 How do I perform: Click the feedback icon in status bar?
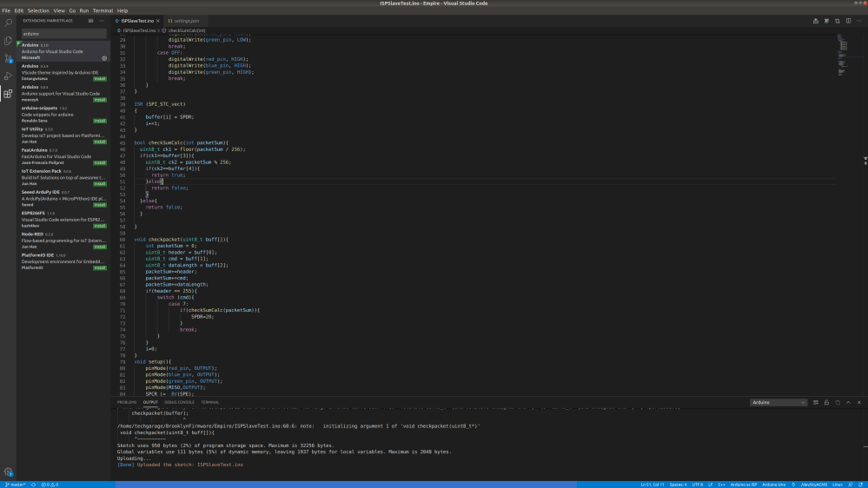click(x=851, y=485)
